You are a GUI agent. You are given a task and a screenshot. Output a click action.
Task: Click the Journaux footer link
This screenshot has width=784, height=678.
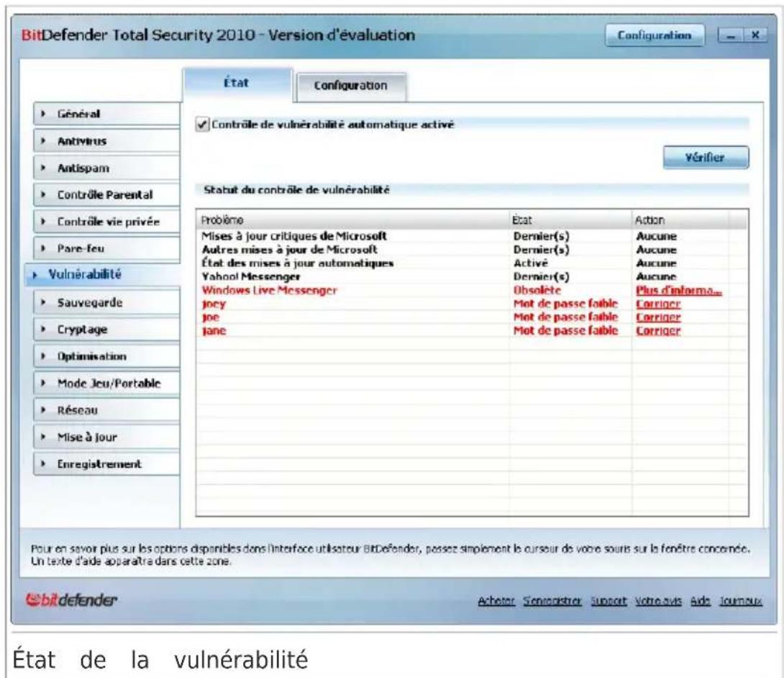pyautogui.click(x=741, y=601)
